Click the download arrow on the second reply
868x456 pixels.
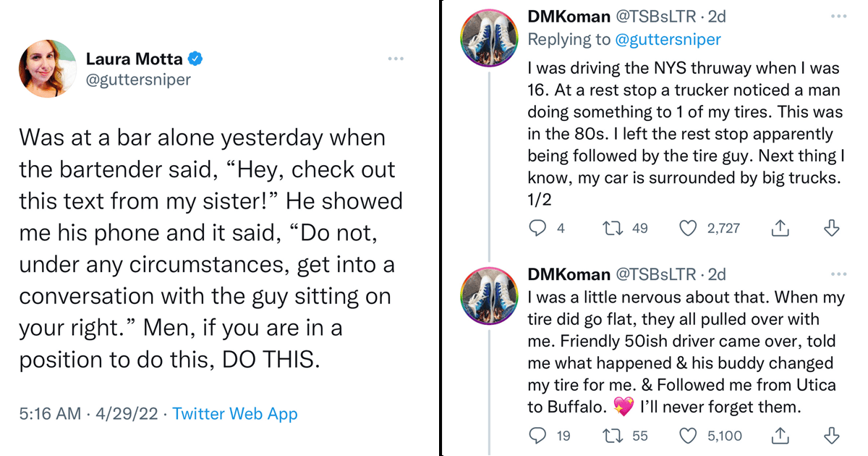[x=832, y=436]
